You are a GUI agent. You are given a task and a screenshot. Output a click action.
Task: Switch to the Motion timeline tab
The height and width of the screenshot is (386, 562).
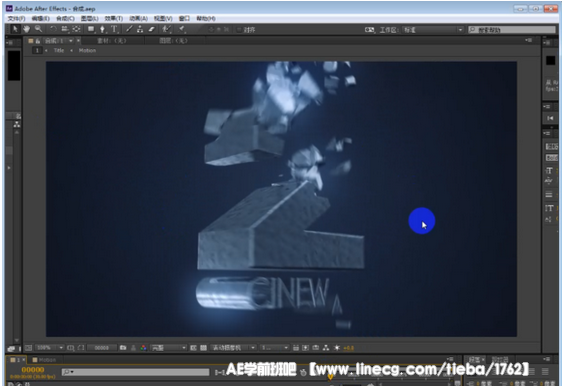pyautogui.click(x=45, y=359)
